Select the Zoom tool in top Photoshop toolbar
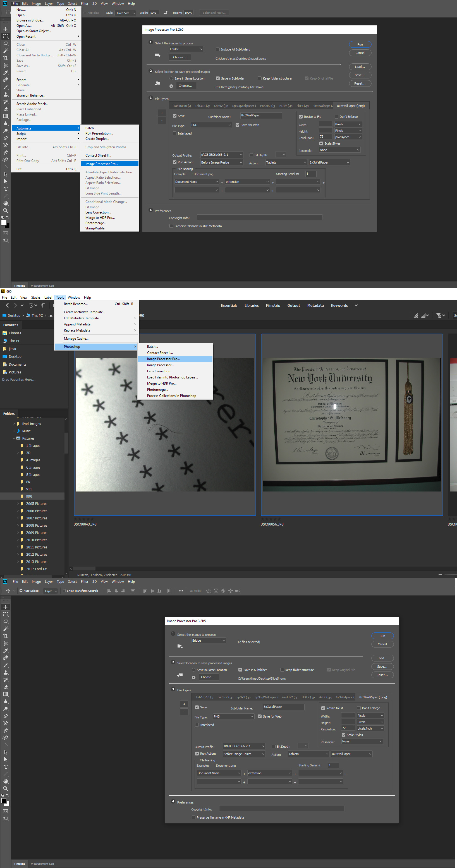The height and width of the screenshot is (868, 457). [5, 210]
